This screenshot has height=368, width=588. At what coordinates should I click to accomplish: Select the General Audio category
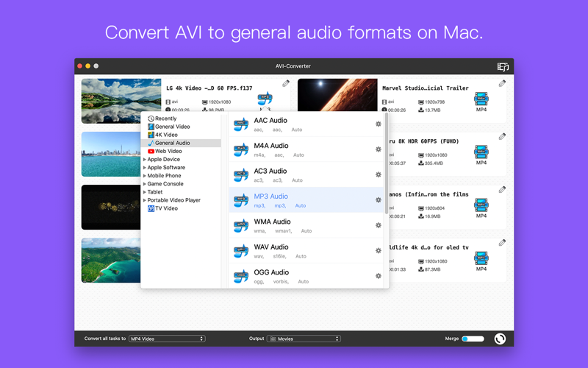tap(181, 143)
